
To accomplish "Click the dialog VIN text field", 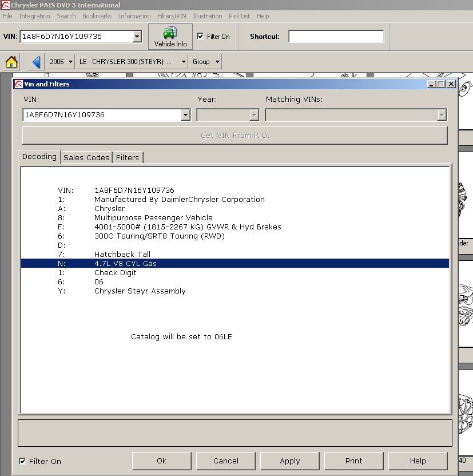I will click(102, 115).
